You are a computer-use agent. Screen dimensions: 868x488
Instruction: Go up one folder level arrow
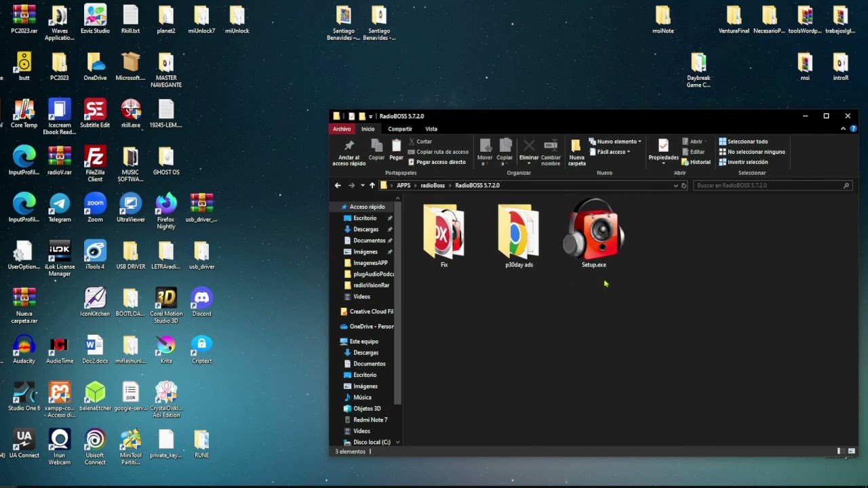click(x=372, y=185)
